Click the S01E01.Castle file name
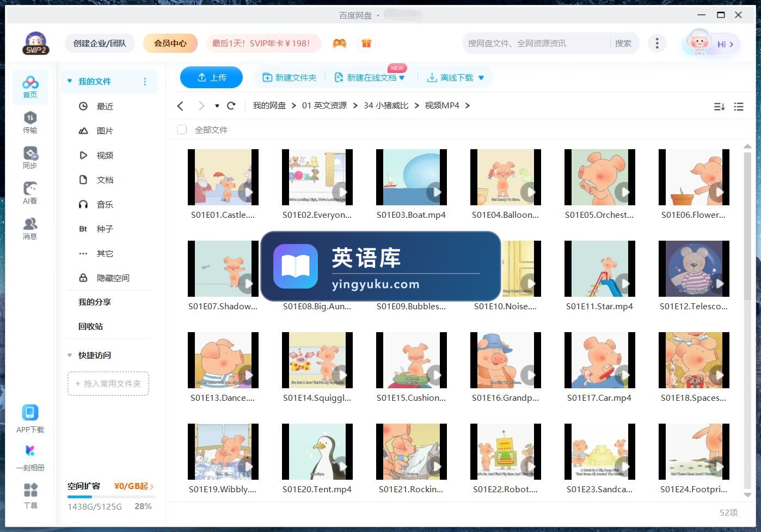 click(223, 215)
